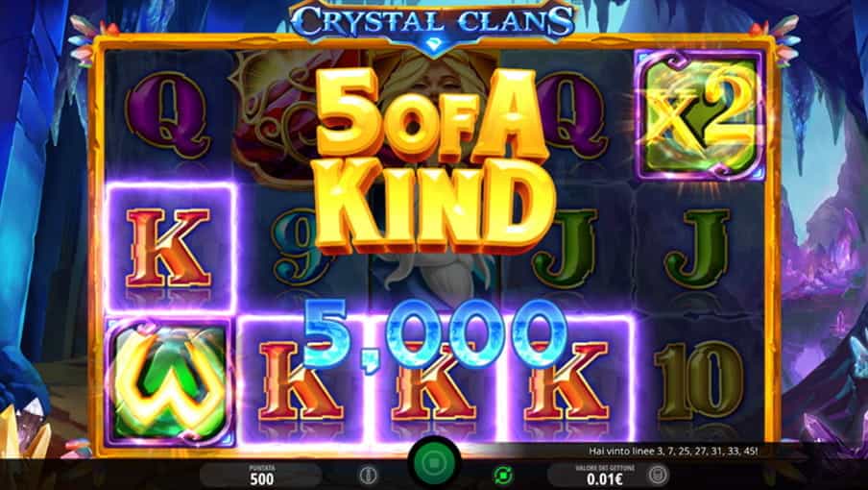Click the Hai vinto linee message

(673, 452)
